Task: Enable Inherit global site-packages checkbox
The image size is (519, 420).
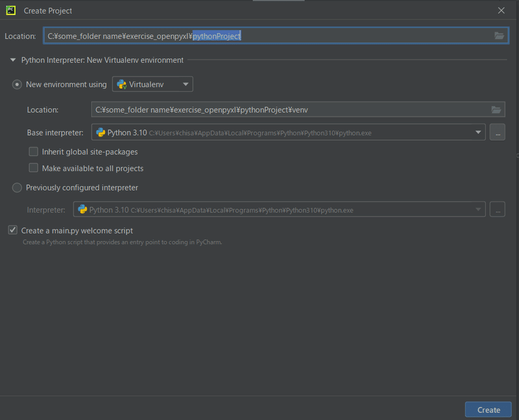Action: (34, 152)
